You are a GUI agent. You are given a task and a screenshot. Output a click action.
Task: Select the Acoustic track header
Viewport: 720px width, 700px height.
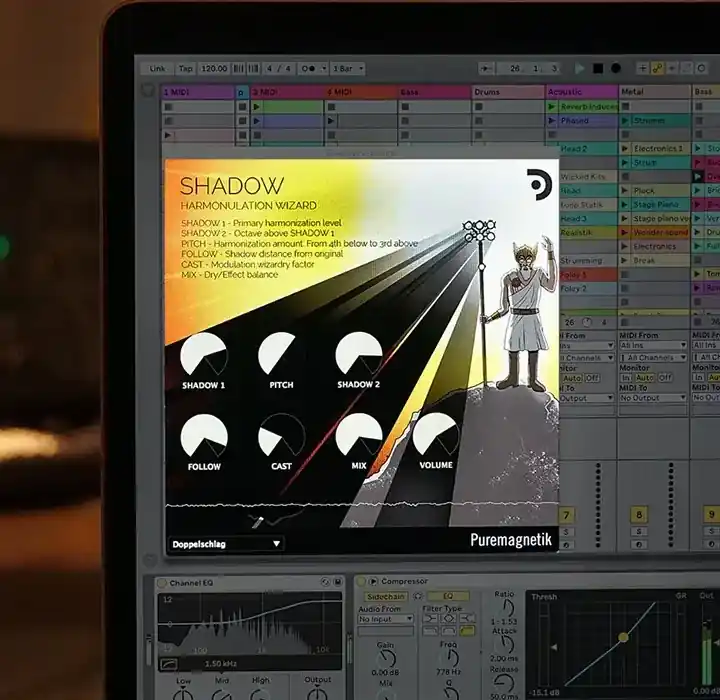pos(582,92)
